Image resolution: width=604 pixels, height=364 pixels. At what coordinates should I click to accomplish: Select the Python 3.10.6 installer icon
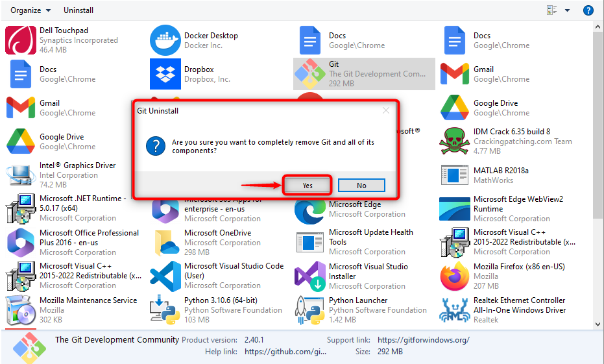165,310
